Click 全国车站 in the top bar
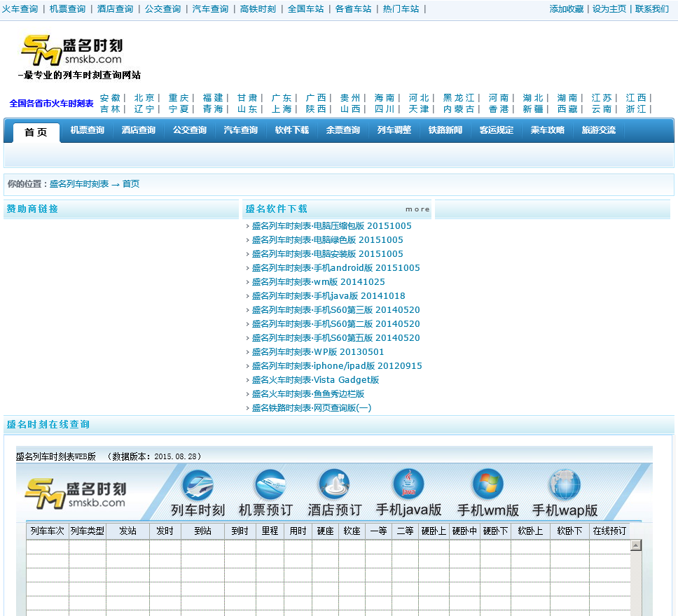The image size is (678, 616). click(305, 9)
